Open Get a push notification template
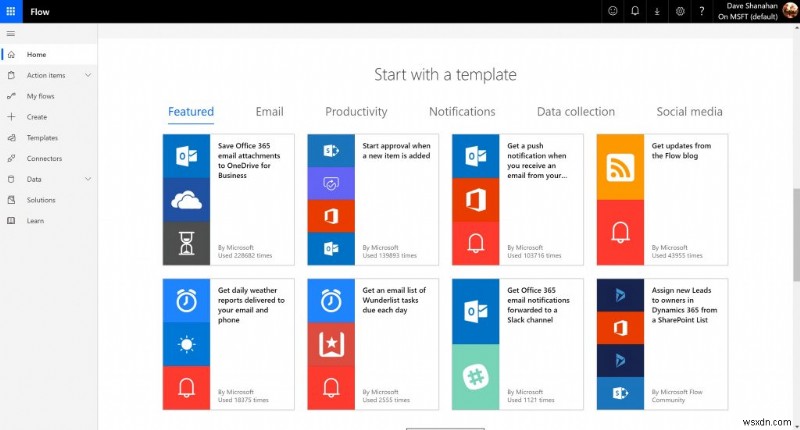Image resolution: width=800 pixels, height=430 pixels. (x=518, y=199)
